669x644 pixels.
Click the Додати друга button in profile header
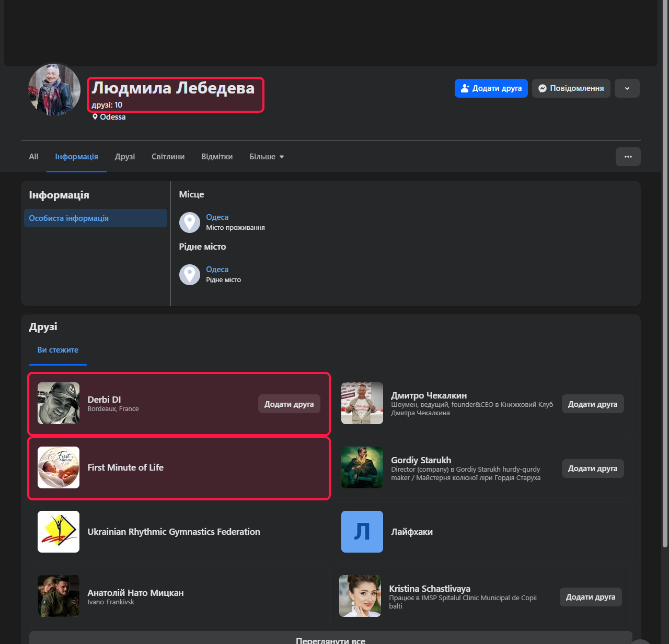tap(491, 88)
